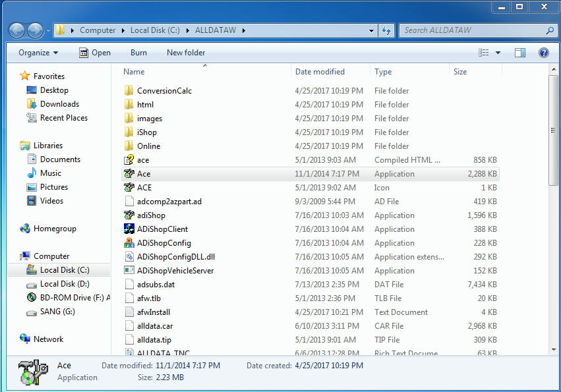
Task: Click the Favorites star icon
Action: [x=24, y=76]
